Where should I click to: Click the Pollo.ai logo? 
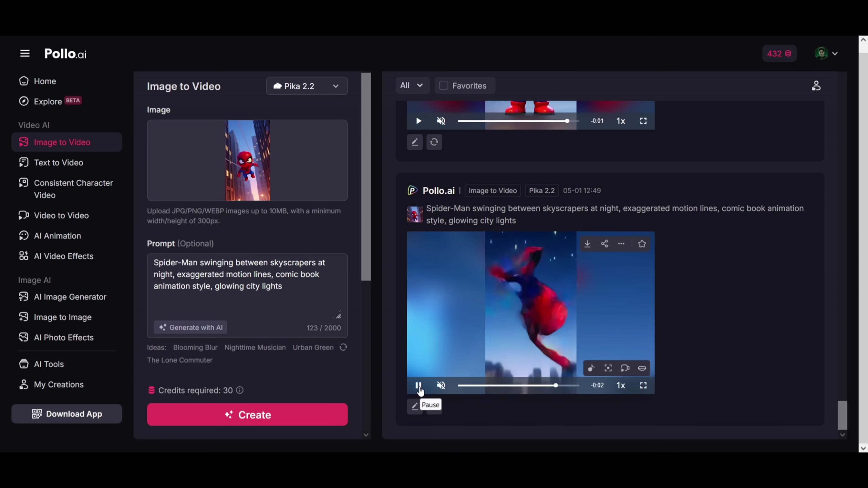tap(65, 54)
